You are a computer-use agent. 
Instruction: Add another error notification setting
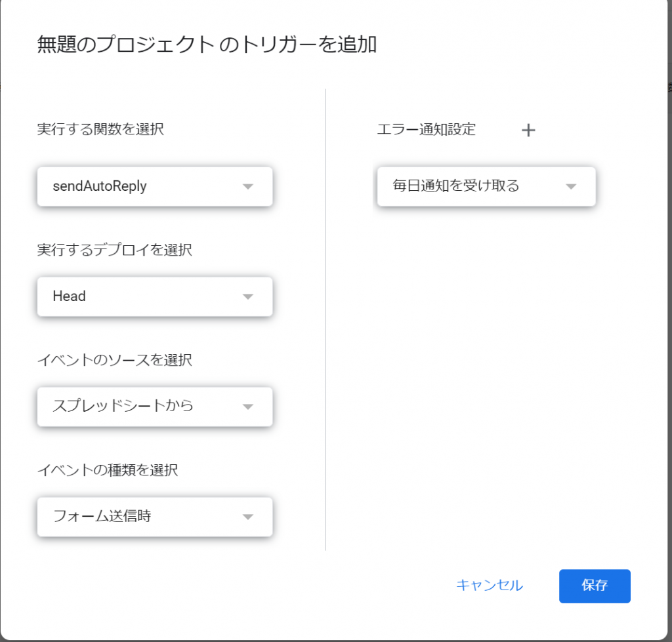[528, 130]
